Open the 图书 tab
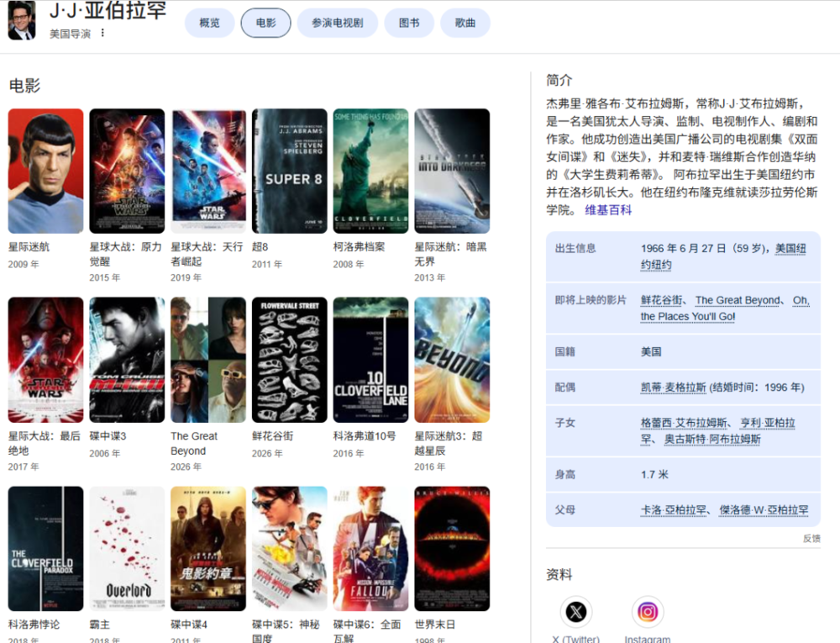The height and width of the screenshot is (643, 840). (409, 23)
